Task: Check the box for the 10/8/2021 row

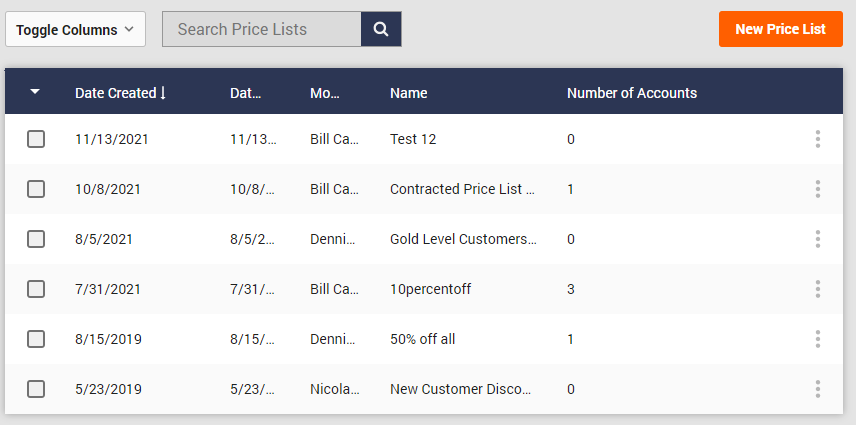Action: click(x=36, y=189)
